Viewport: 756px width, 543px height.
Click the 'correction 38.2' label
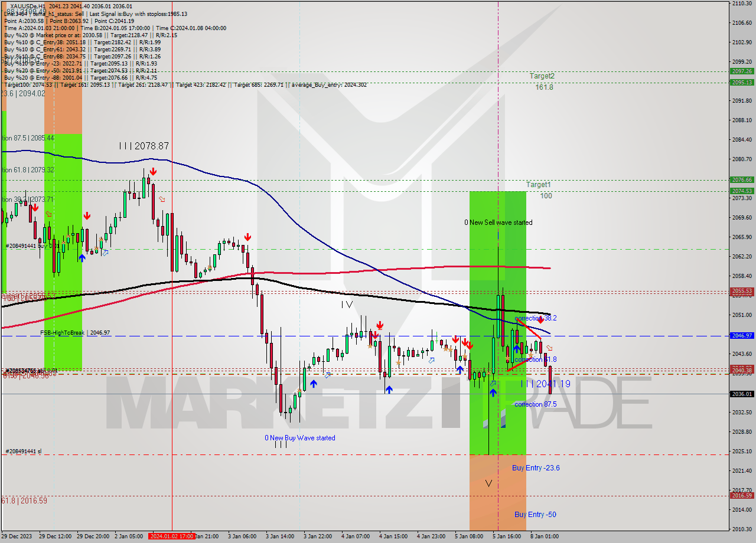(x=535, y=318)
